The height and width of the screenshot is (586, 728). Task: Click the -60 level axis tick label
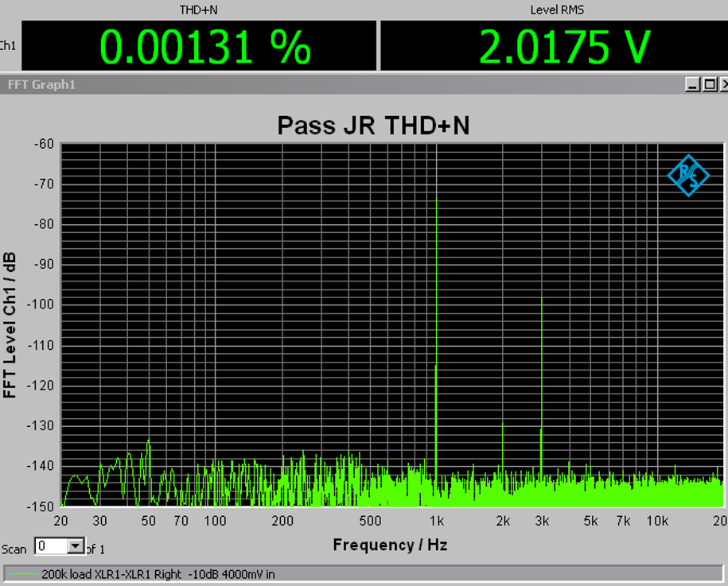(x=44, y=144)
